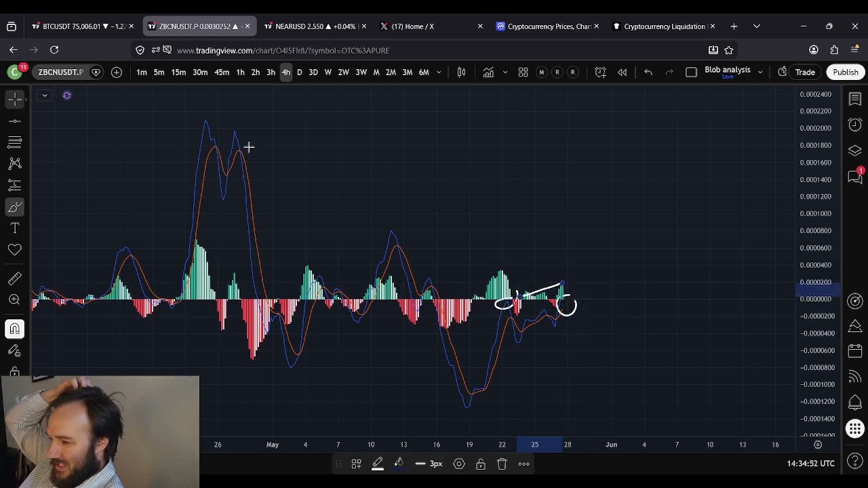The width and height of the screenshot is (868, 488).
Task: Expand the indicators favorites dropdown
Action: (505, 73)
